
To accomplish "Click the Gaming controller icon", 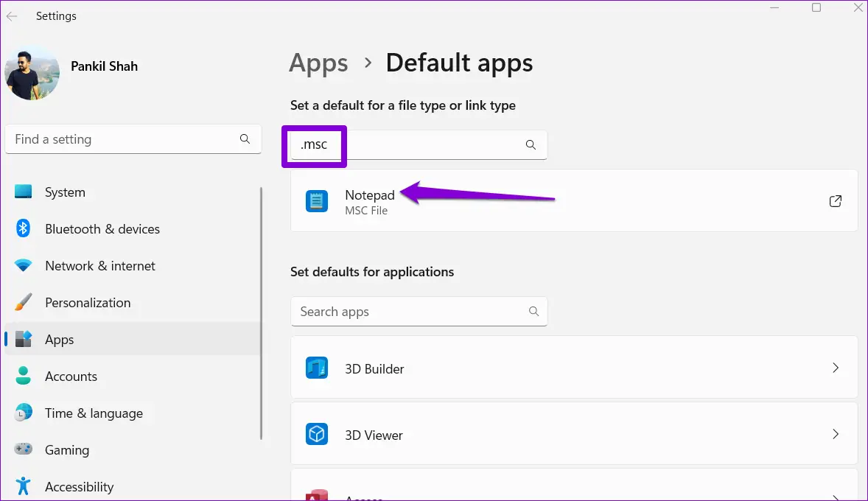I will 24,450.
